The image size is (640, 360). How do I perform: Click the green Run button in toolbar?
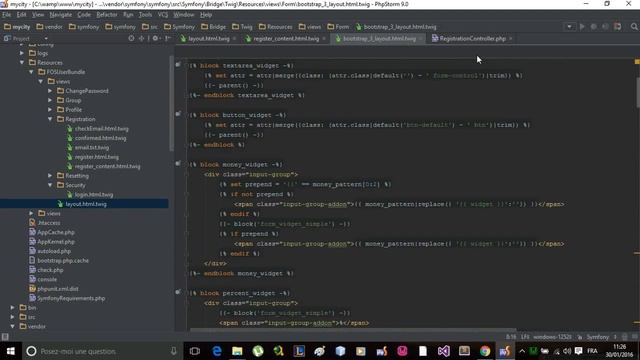click(x=582, y=27)
